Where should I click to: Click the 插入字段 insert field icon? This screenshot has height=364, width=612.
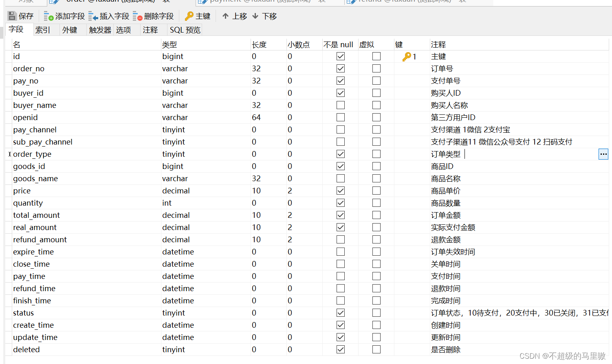pos(94,16)
